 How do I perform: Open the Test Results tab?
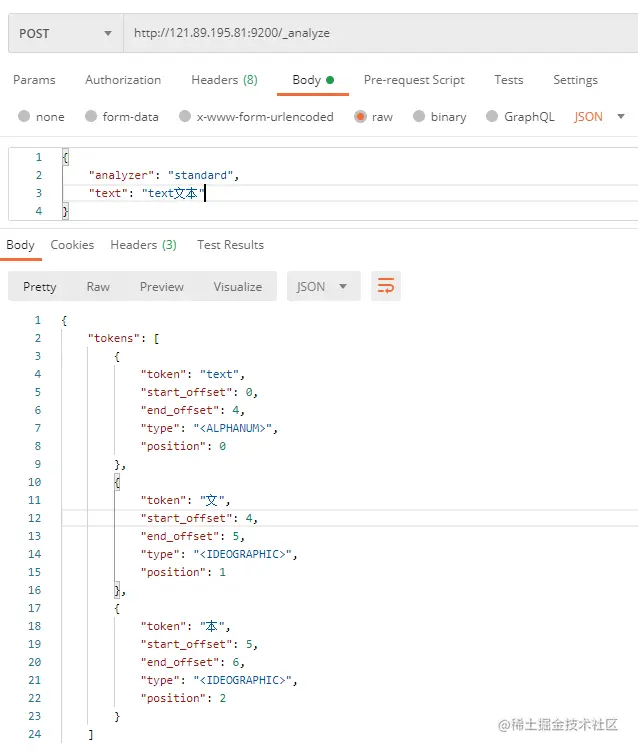point(230,245)
